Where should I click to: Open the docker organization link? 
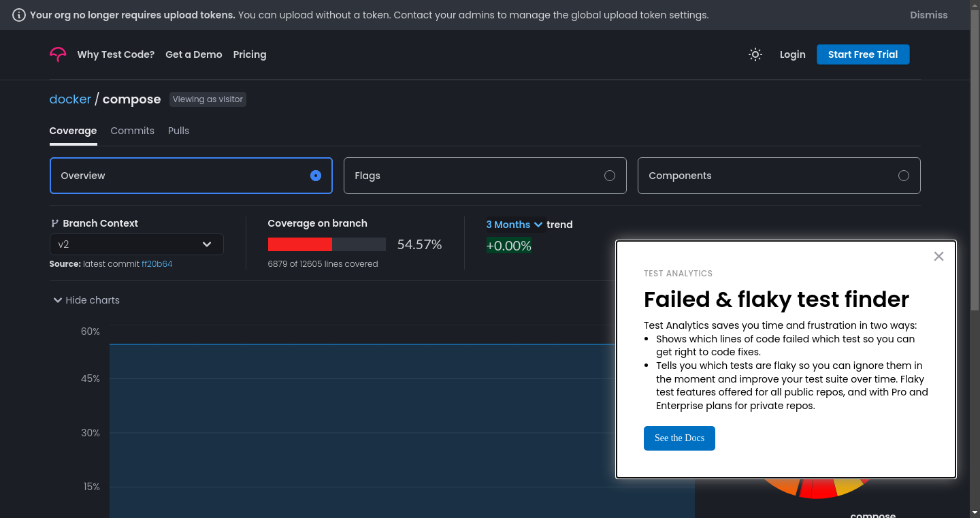click(x=70, y=99)
